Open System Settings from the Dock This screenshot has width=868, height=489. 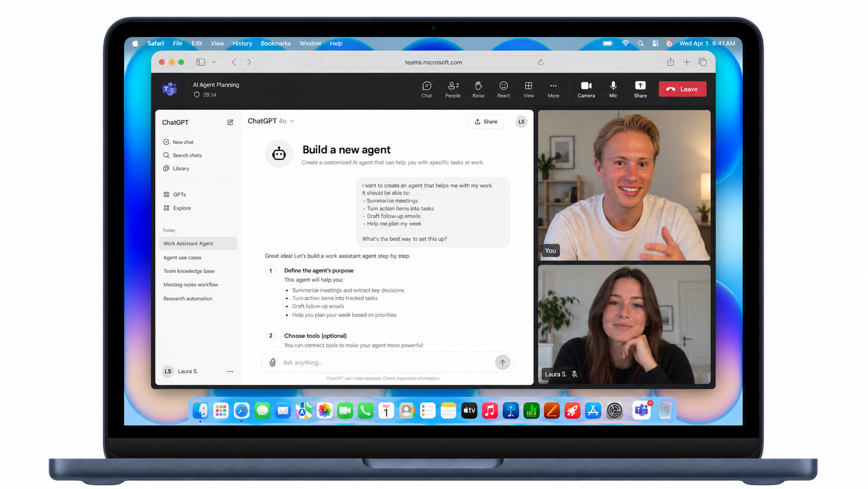point(614,411)
